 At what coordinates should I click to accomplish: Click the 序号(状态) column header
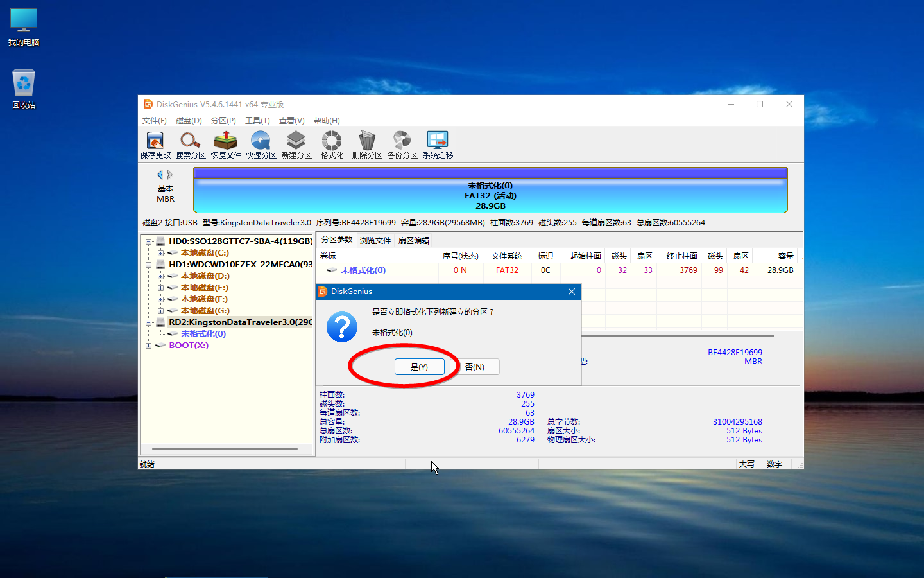[461, 256]
